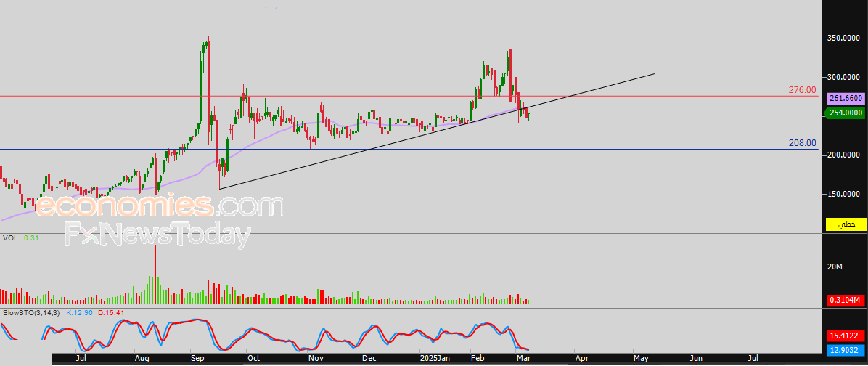Image resolution: width=868 pixels, height=366 pixels.
Task: Click the tallest red volume bar in August
Action: [155, 274]
